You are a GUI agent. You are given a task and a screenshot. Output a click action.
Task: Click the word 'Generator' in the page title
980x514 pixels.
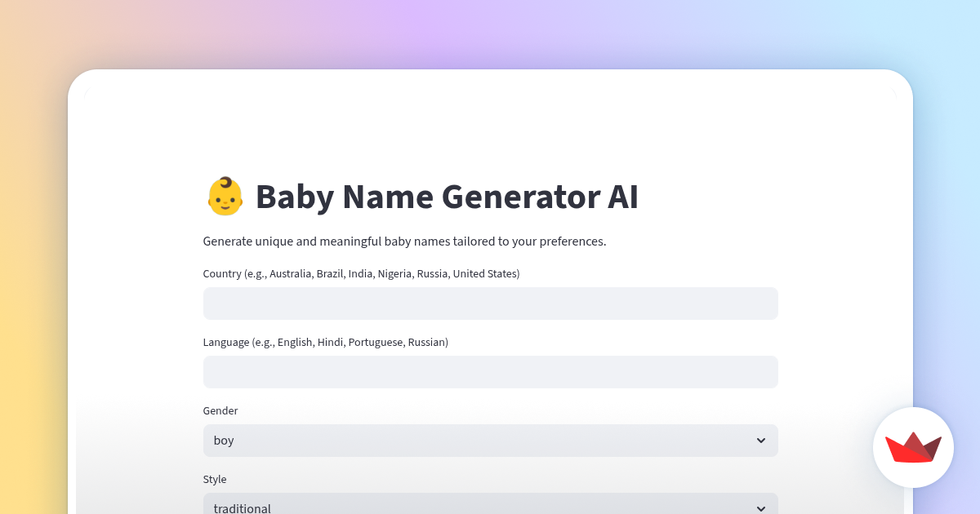[x=519, y=197]
